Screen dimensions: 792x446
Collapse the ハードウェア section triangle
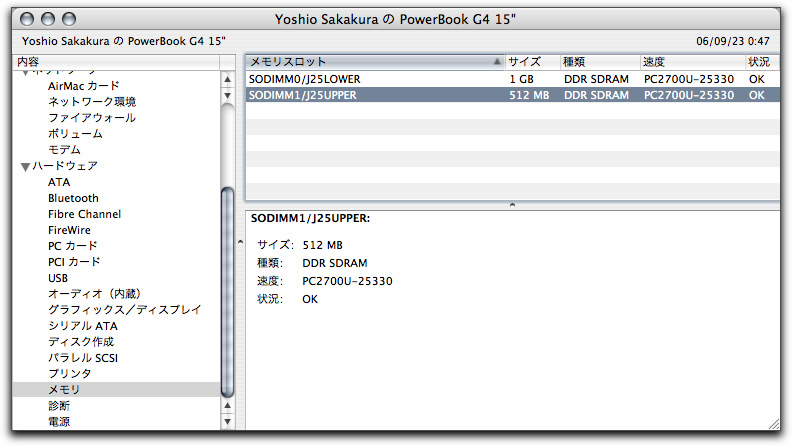tap(25, 166)
